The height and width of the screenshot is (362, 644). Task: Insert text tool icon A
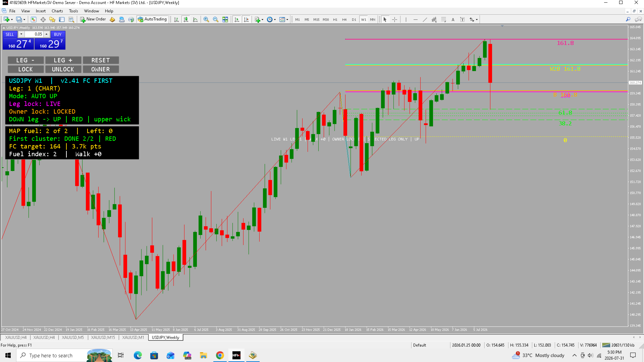[453, 19]
